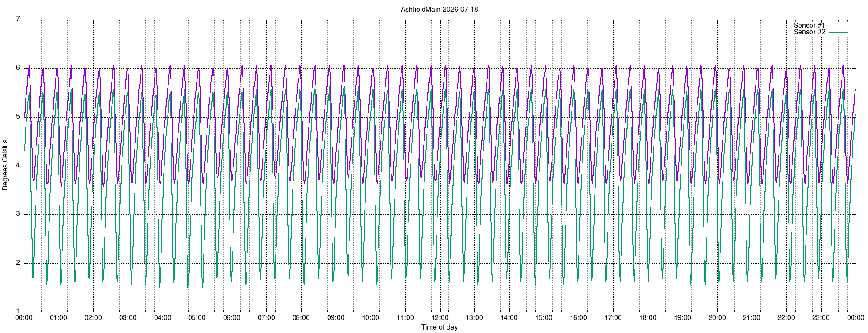Click the 03:00 time axis tick label
Screen dimensions: 868x333
pyautogui.click(x=128, y=317)
